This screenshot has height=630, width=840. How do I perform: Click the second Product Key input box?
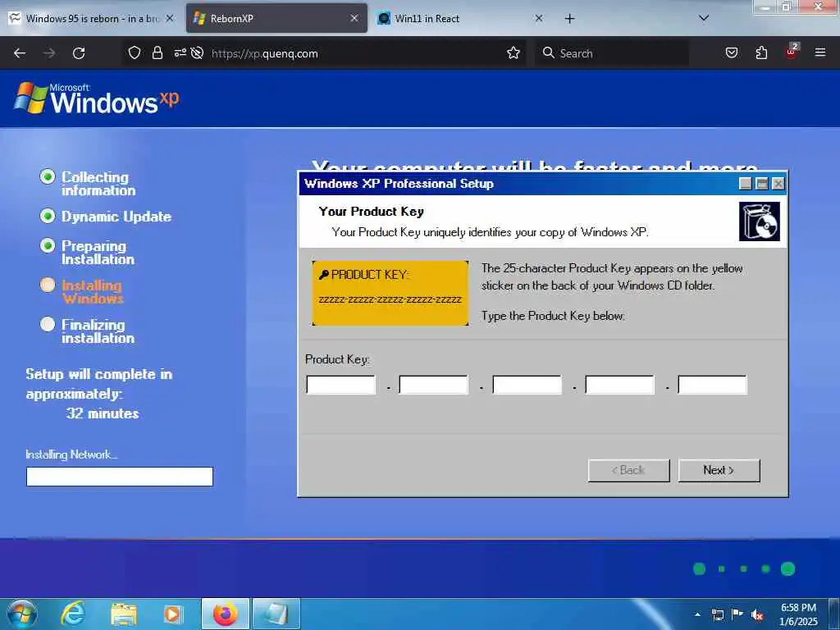tap(433, 385)
